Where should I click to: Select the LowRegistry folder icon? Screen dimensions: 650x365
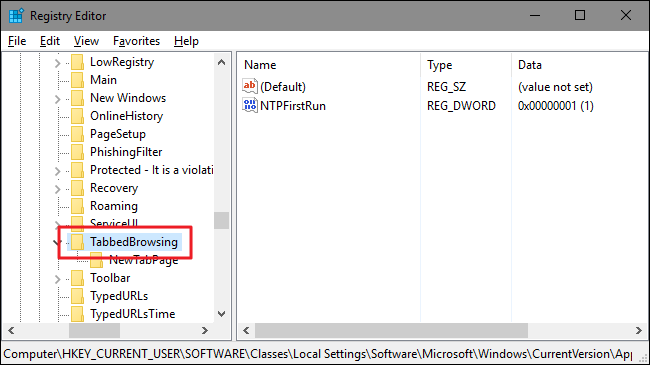[x=77, y=62]
